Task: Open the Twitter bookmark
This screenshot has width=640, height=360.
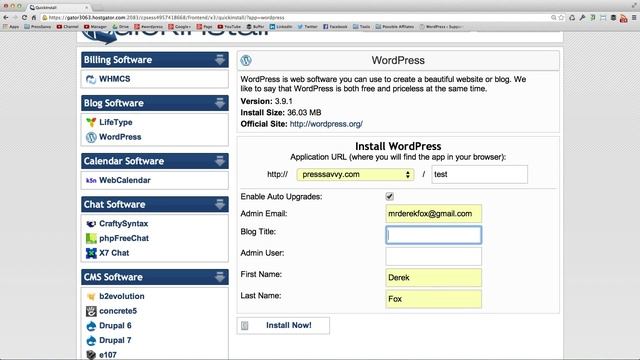Action: (307, 27)
